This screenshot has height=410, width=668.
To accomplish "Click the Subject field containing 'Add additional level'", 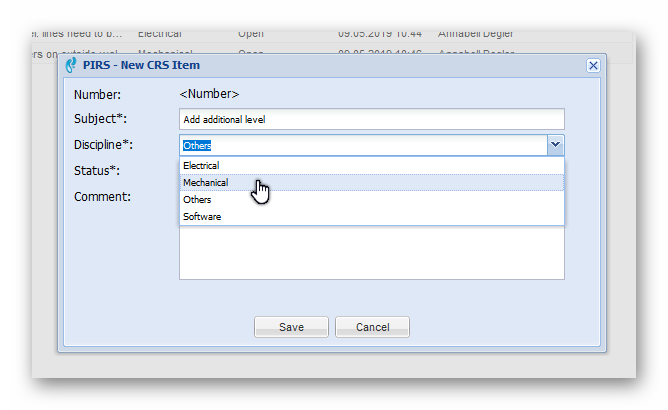I will [x=371, y=120].
